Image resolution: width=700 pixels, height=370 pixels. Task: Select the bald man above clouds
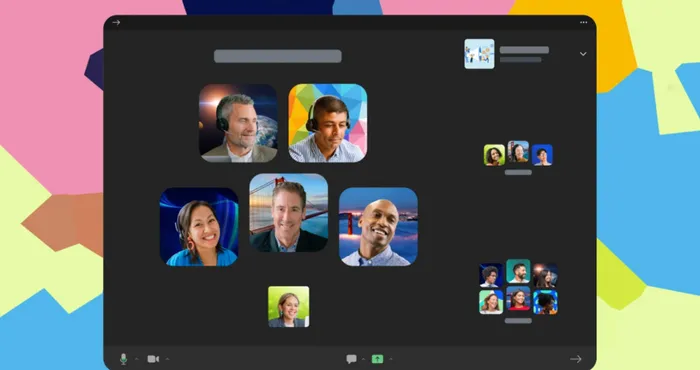(x=378, y=227)
